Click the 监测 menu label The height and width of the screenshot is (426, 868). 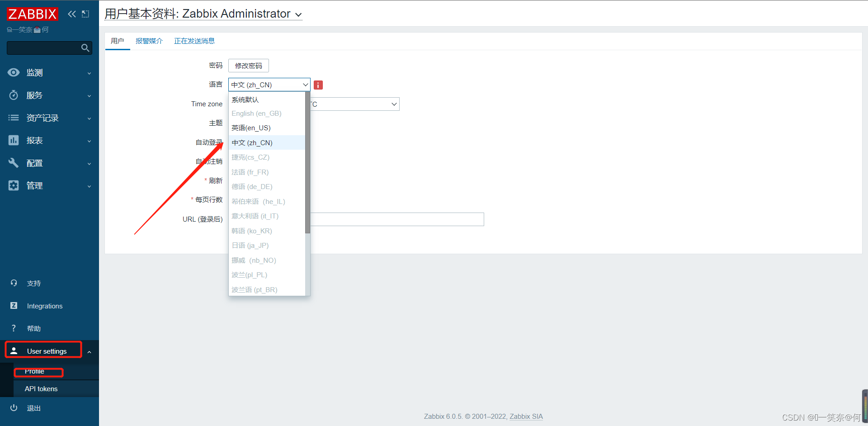[34, 72]
